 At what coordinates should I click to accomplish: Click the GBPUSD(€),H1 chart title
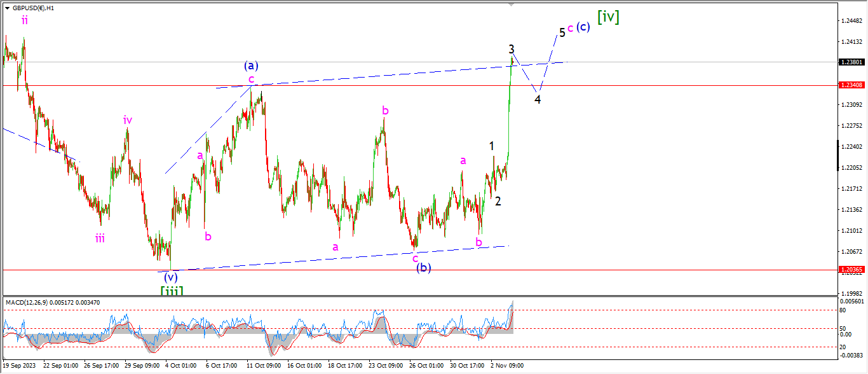33,8
